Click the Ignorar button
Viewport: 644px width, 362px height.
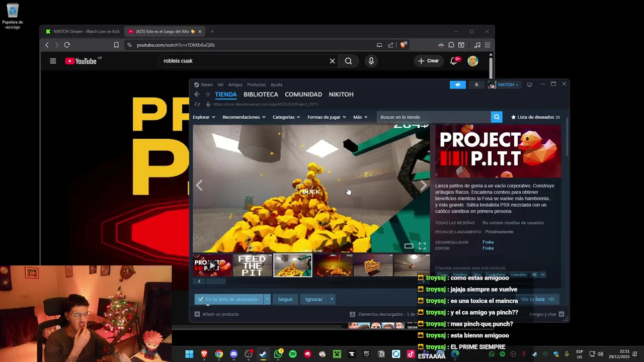(314, 299)
